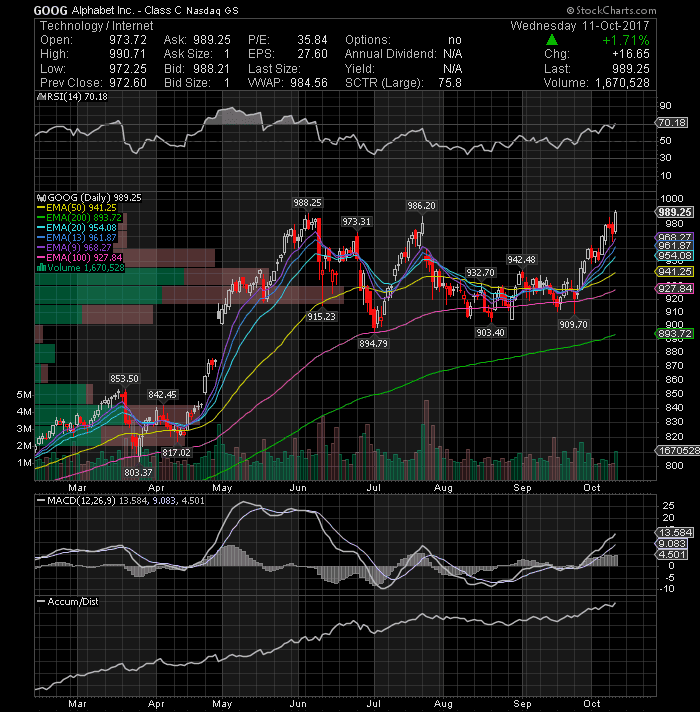
Task: Click the 986.20 late-July peak label
Action: pos(421,206)
